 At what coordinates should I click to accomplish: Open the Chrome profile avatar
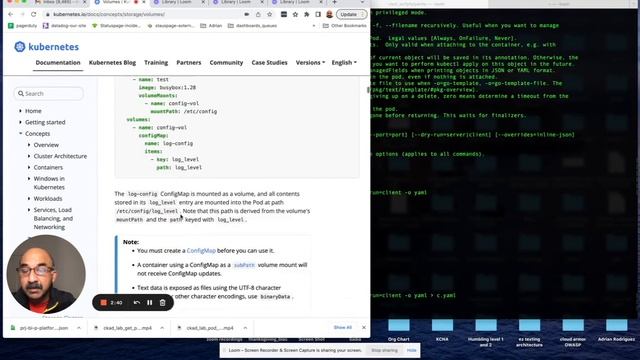(329, 14)
